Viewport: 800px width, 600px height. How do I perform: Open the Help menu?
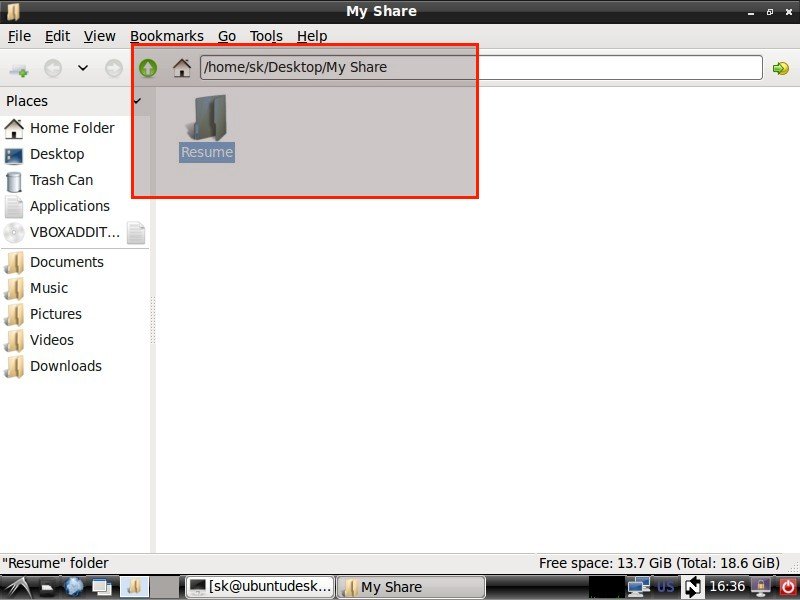[312, 36]
